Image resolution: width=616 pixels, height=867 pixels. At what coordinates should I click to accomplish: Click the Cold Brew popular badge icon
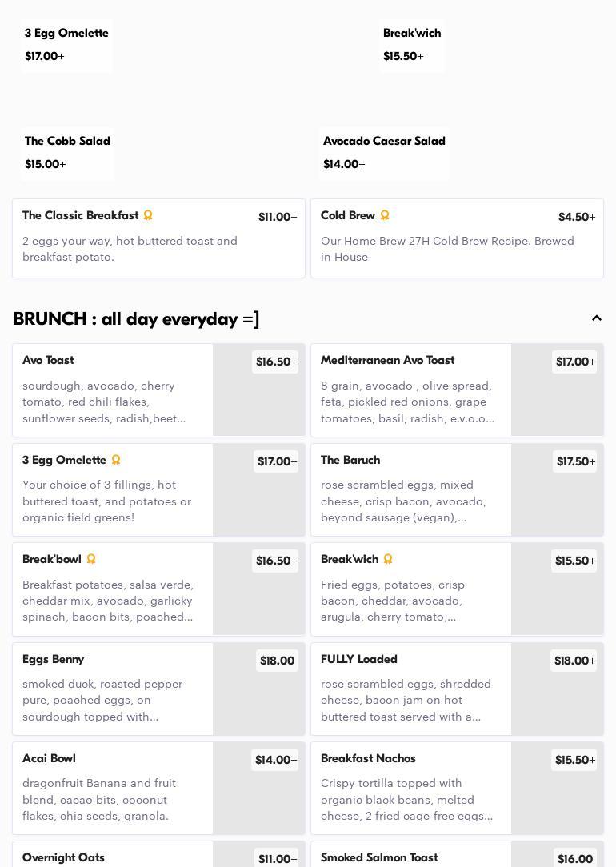(385, 215)
